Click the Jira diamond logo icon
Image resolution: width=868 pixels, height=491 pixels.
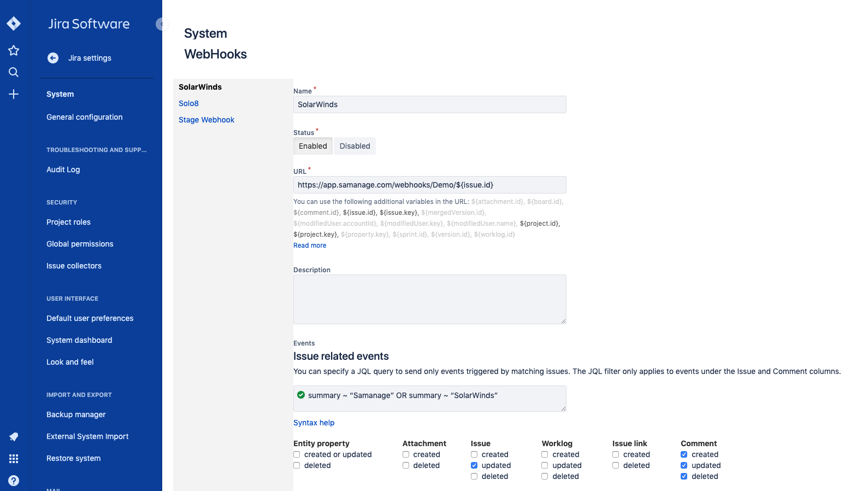click(x=14, y=24)
